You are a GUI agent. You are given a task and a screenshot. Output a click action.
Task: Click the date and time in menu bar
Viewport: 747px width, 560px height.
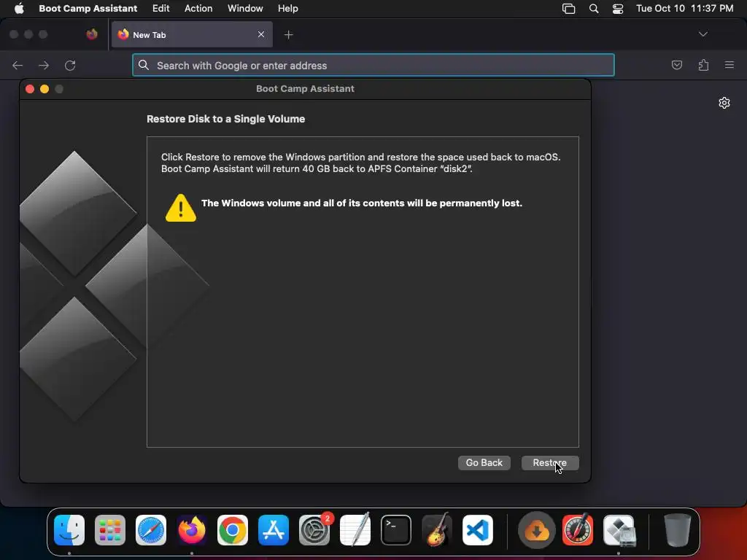(684, 9)
